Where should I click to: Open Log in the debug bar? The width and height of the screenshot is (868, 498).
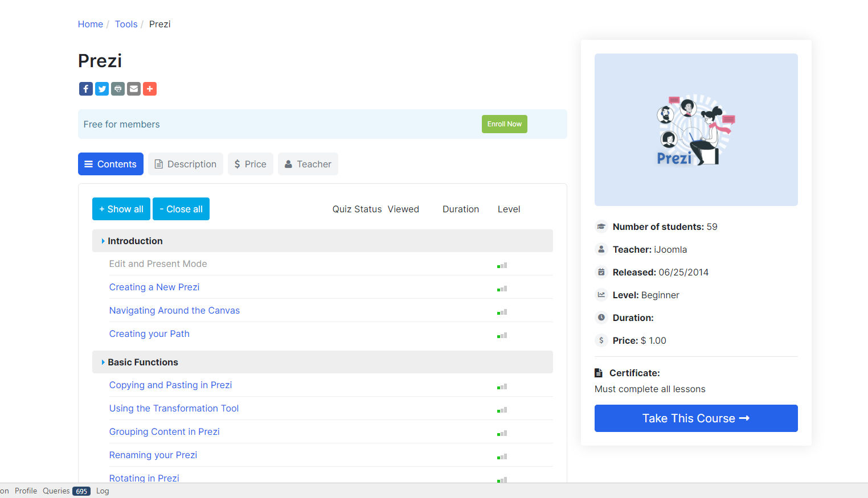click(x=103, y=491)
